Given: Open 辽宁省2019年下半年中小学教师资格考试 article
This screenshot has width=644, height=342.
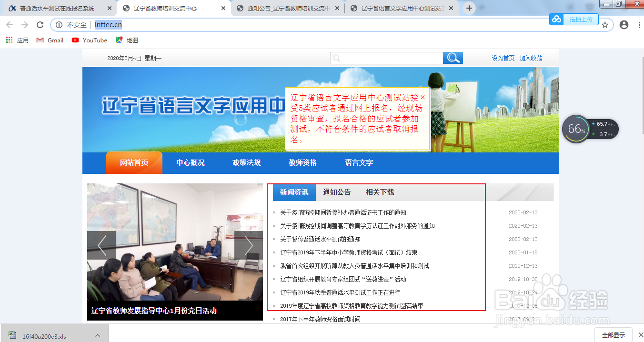Looking at the screenshot, I should pyautogui.click(x=349, y=252).
